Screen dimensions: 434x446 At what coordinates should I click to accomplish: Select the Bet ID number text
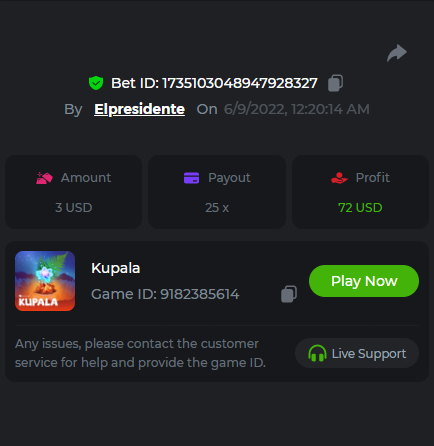240,83
